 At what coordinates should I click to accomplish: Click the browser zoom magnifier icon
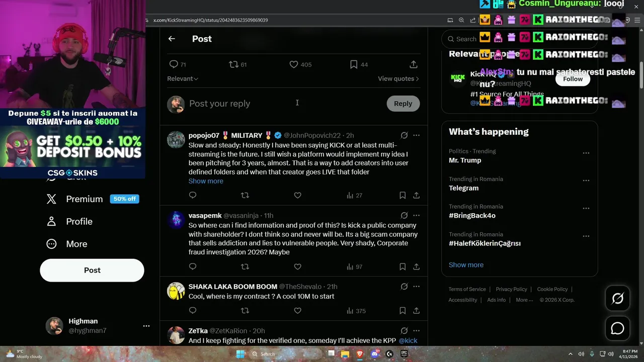pos(461,20)
